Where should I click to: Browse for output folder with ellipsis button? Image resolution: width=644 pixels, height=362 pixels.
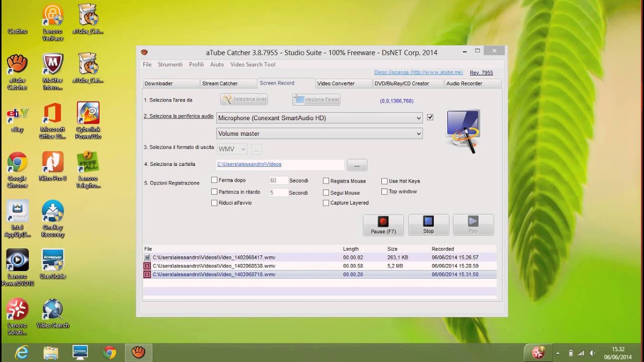click(x=357, y=165)
